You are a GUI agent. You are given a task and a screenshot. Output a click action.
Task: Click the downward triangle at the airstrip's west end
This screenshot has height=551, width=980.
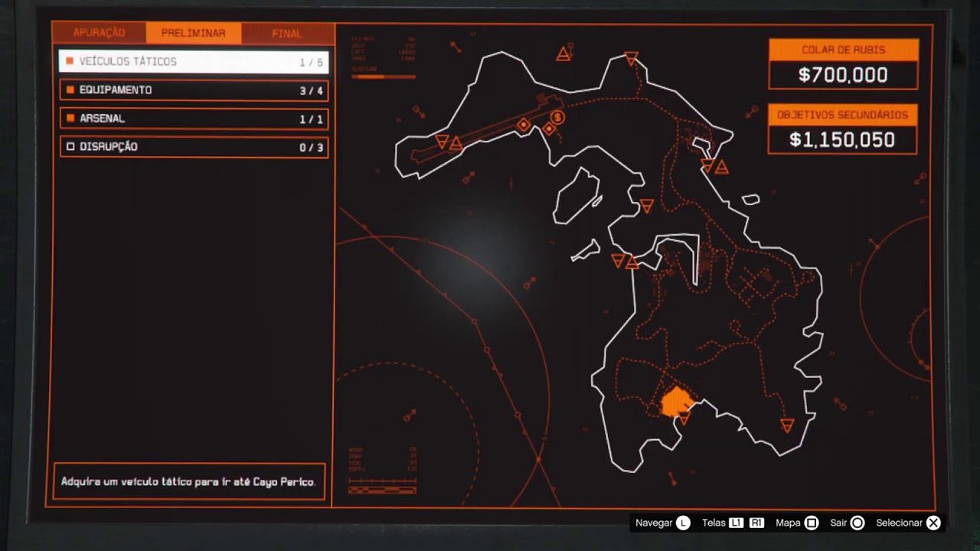tap(442, 142)
